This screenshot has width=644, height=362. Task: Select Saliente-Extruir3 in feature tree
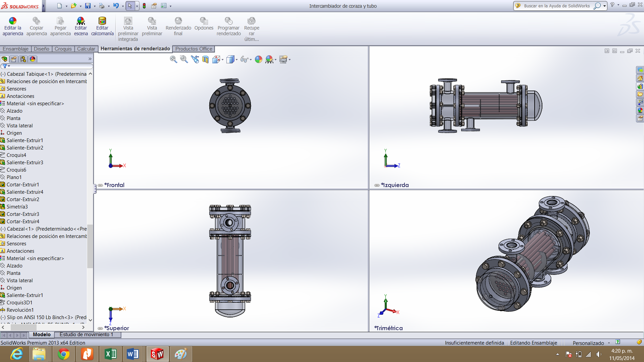click(25, 163)
